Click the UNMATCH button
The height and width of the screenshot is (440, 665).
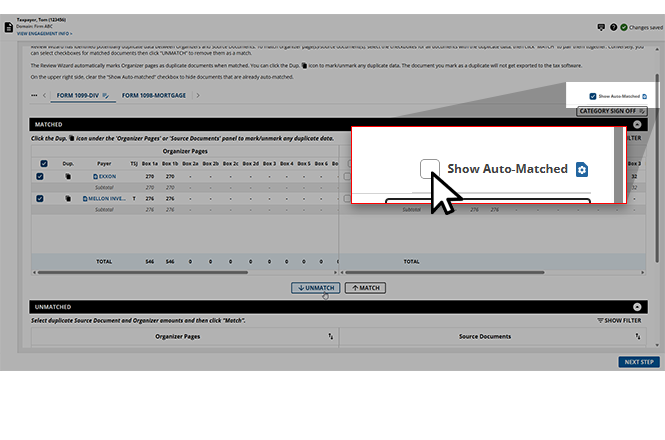tap(316, 288)
